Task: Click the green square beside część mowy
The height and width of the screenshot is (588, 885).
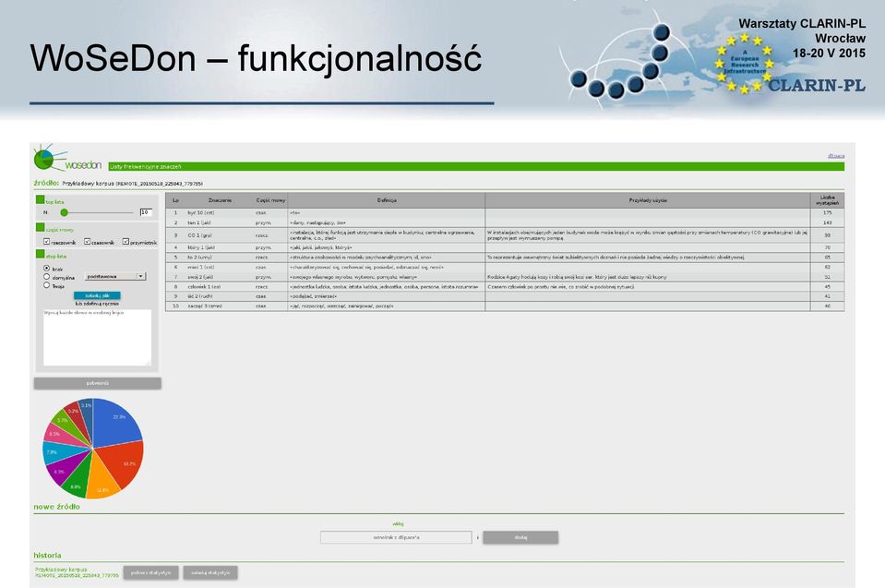Action: pyautogui.click(x=40, y=227)
